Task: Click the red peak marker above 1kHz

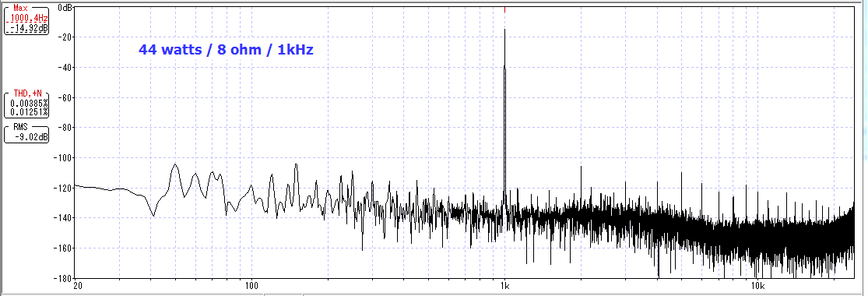Action: (505, 9)
